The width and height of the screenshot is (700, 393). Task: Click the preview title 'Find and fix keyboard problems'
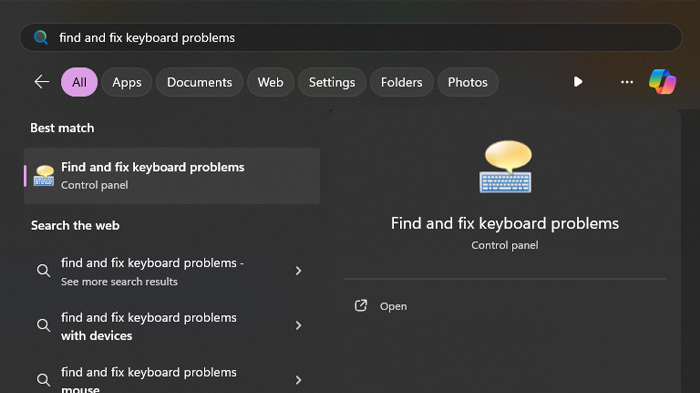(505, 223)
